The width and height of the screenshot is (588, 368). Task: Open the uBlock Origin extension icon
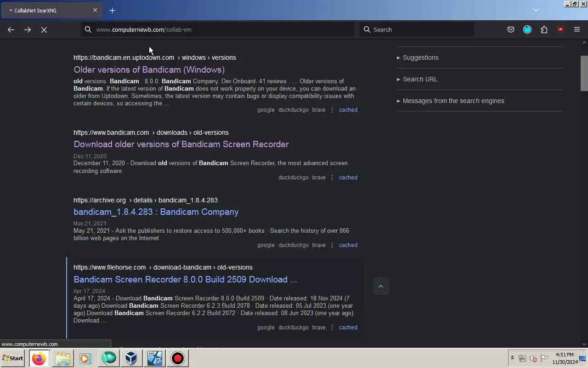point(560,29)
